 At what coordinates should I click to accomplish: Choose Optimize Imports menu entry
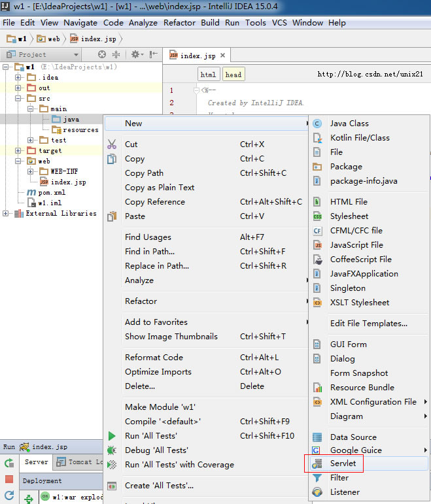206,372
